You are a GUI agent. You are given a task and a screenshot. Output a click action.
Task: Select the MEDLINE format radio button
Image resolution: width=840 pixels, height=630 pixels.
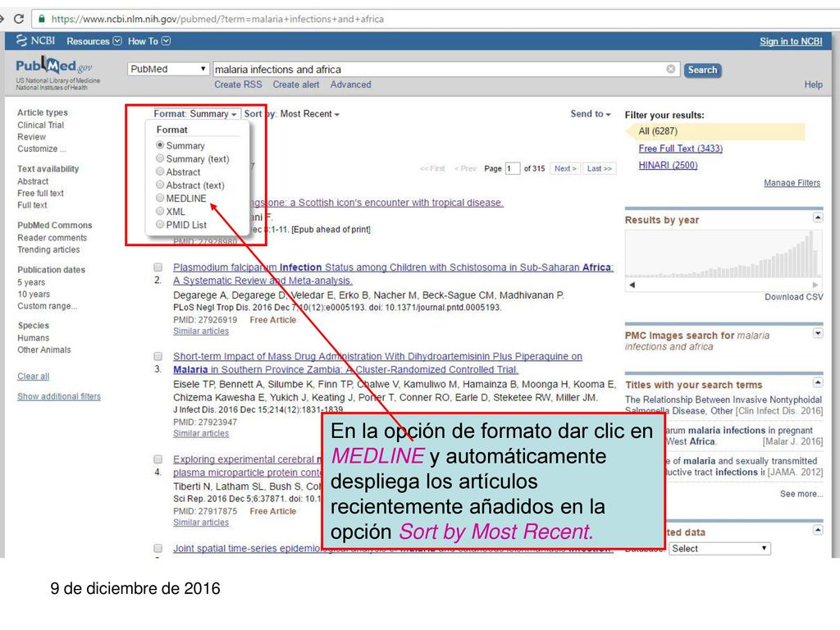pyautogui.click(x=160, y=198)
